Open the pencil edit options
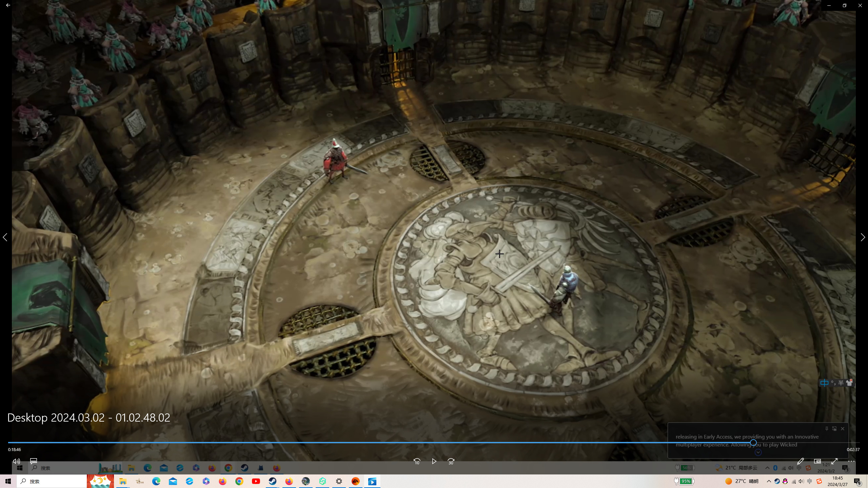 (800, 461)
